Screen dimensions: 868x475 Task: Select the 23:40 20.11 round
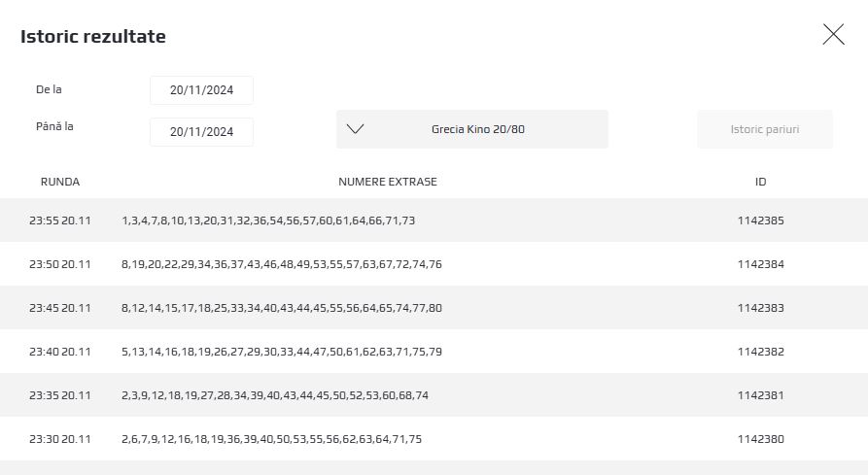click(x=434, y=351)
